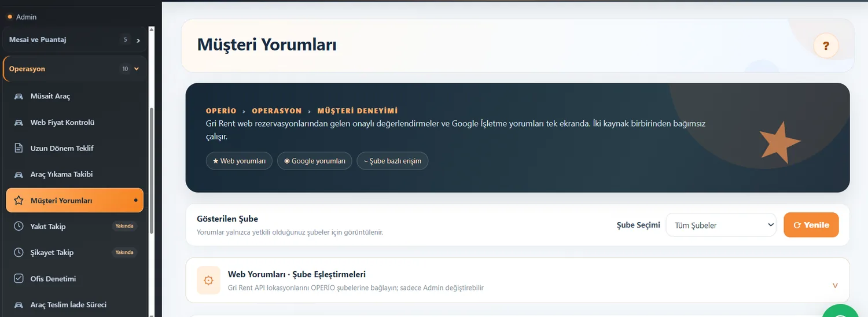
Task: Select Araç Yıkama Takibi in sidebar
Action: (x=74, y=174)
